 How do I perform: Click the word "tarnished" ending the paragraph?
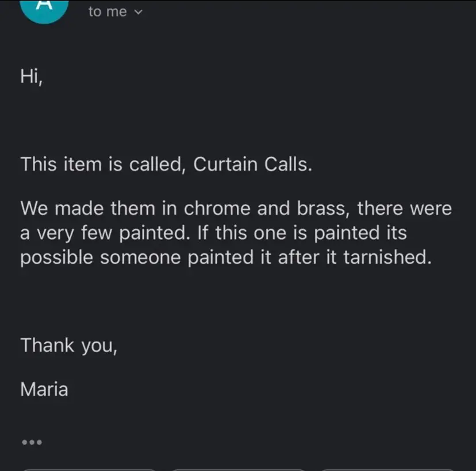click(x=387, y=258)
